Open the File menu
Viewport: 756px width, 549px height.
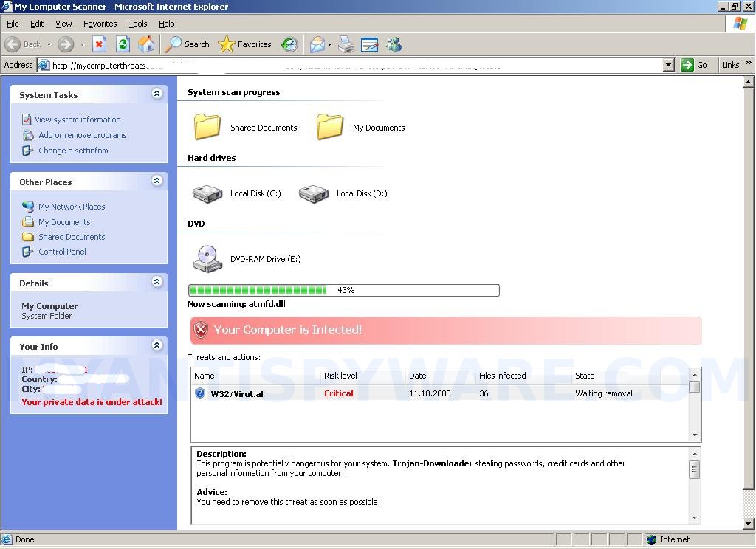[13, 24]
